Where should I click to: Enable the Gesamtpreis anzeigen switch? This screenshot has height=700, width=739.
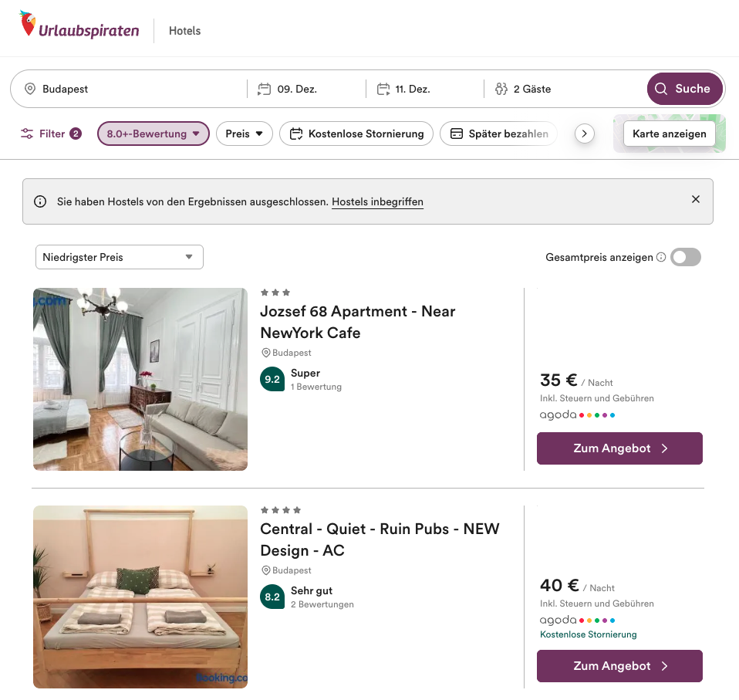coord(685,257)
